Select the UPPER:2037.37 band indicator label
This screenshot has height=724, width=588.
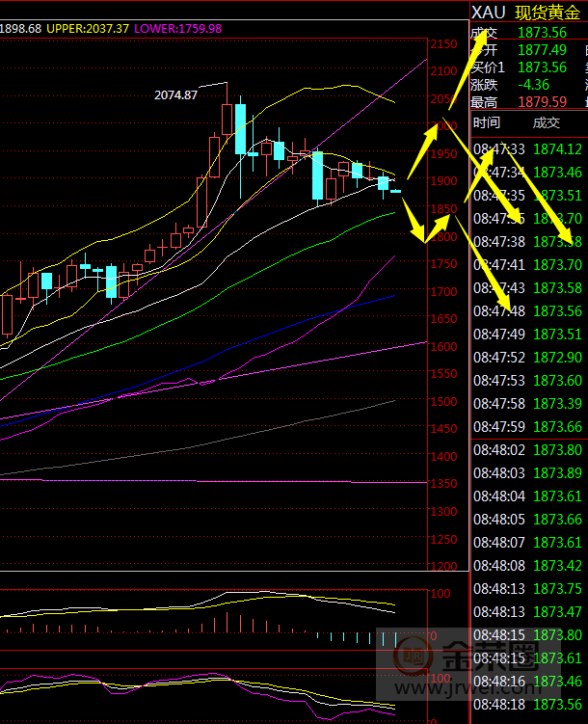87,29
